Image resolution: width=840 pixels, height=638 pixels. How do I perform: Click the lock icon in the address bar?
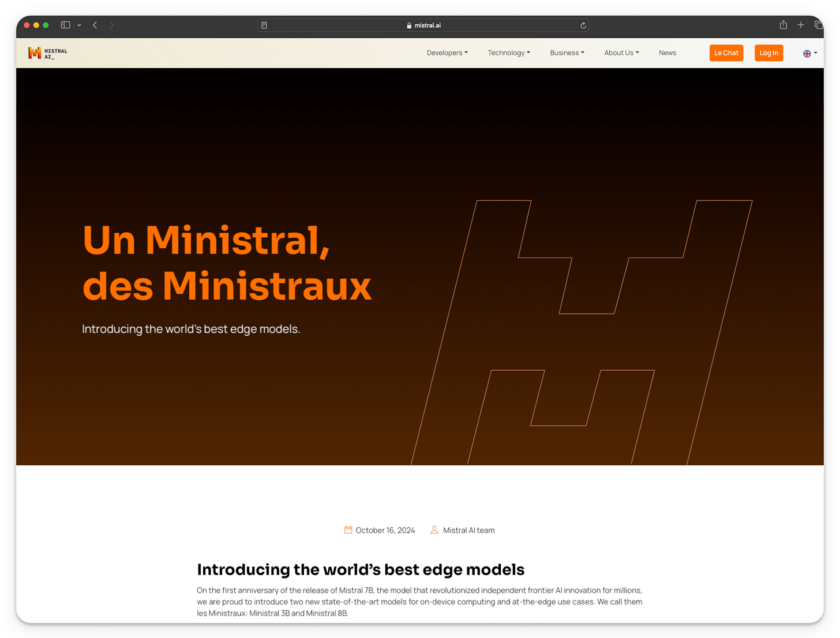coord(409,25)
